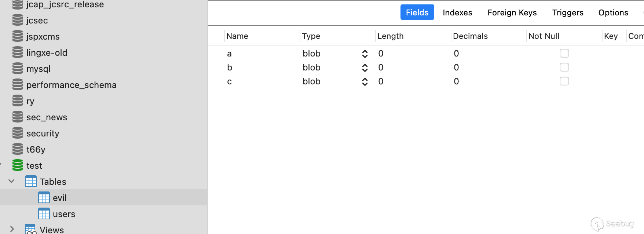644x234 pixels.
Task: Click the jspxcms database icon
Action: click(x=18, y=36)
